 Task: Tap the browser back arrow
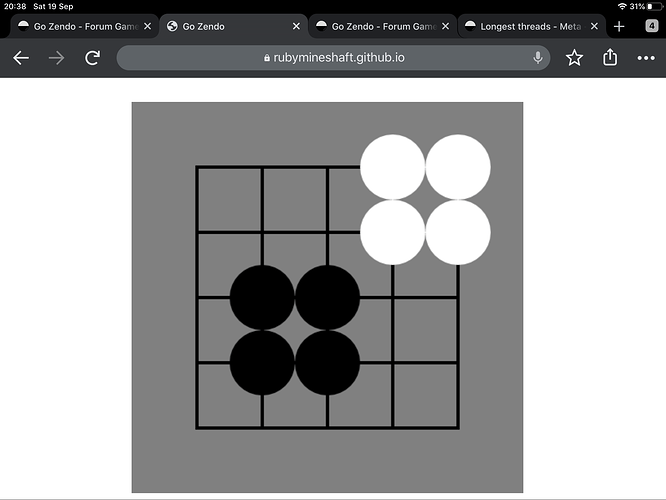pyautogui.click(x=21, y=58)
